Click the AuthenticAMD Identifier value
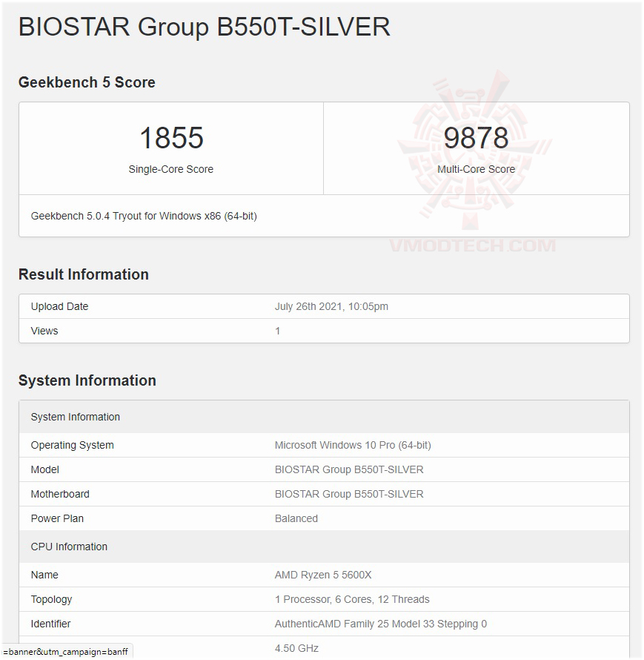This screenshot has height=660, width=644. coord(381,624)
